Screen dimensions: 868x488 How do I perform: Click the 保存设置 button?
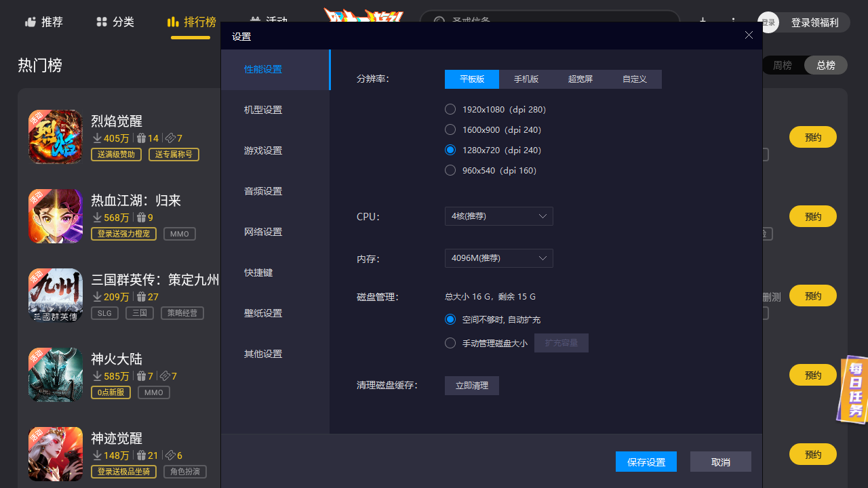click(x=646, y=462)
